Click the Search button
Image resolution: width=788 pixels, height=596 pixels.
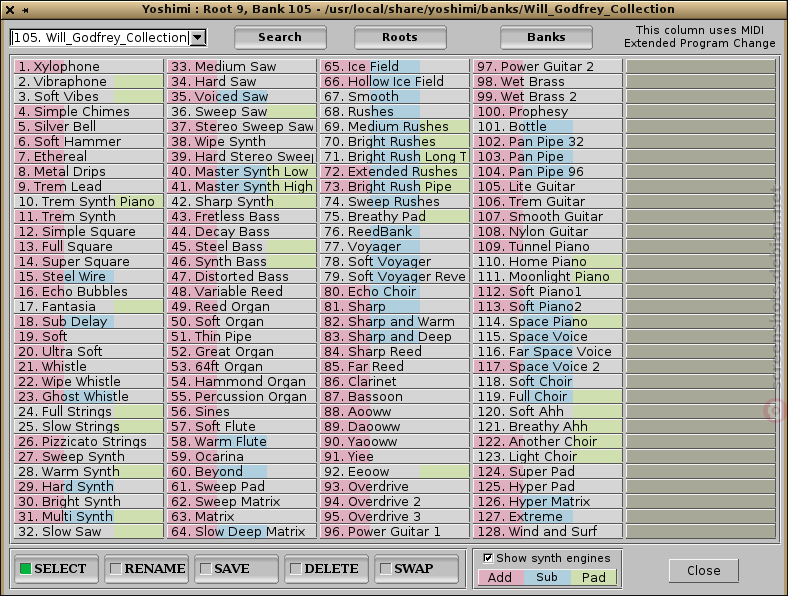point(280,38)
